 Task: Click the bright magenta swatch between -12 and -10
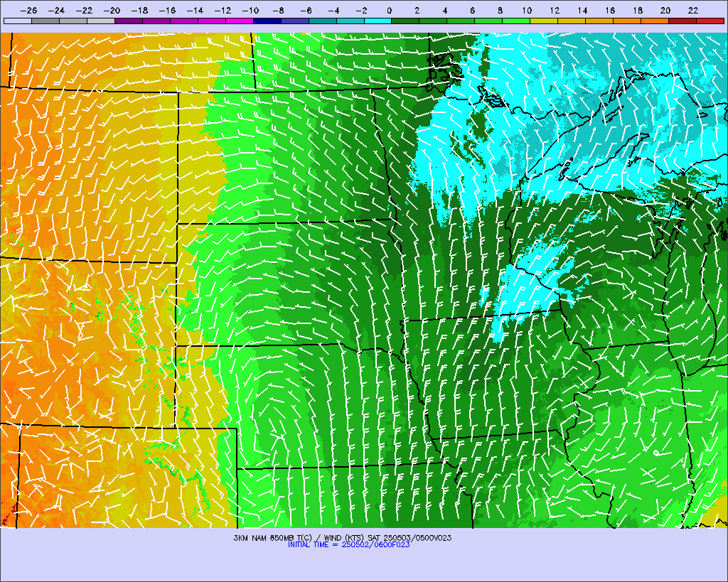[x=240, y=21]
